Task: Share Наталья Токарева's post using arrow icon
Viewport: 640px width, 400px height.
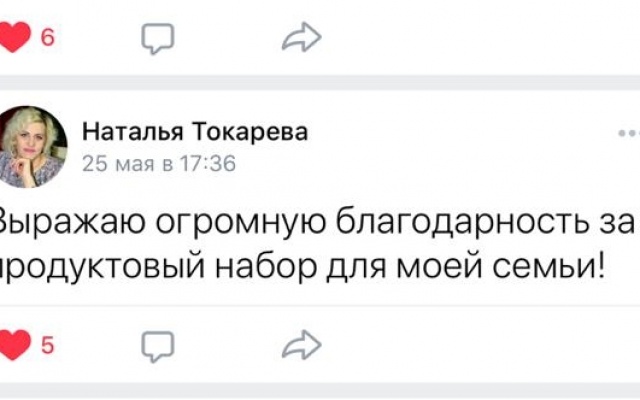Action: click(x=298, y=346)
